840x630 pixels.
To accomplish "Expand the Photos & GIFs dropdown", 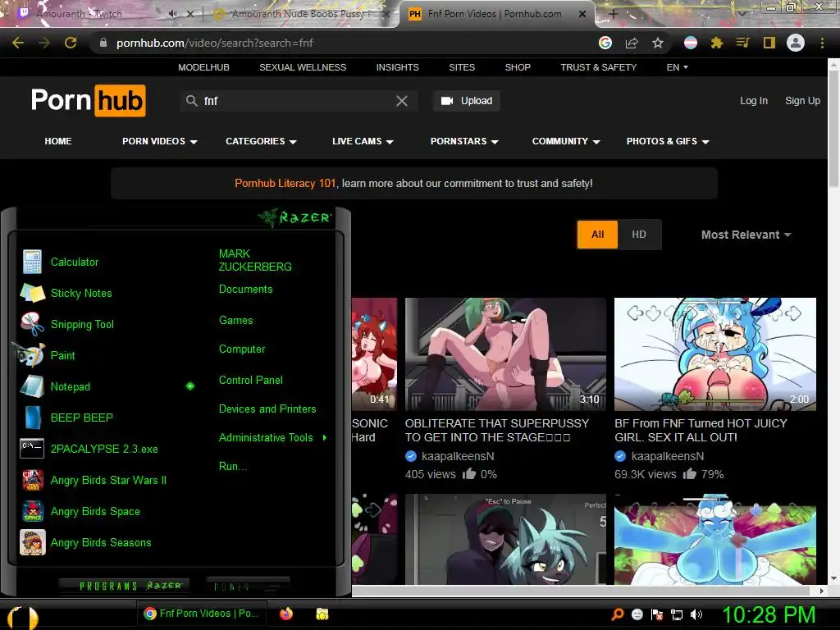I will pos(668,141).
